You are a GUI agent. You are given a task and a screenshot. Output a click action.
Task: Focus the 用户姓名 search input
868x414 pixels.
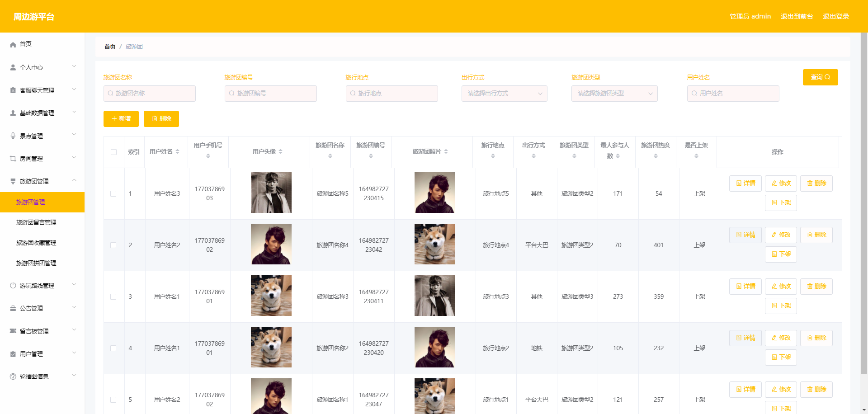click(733, 94)
